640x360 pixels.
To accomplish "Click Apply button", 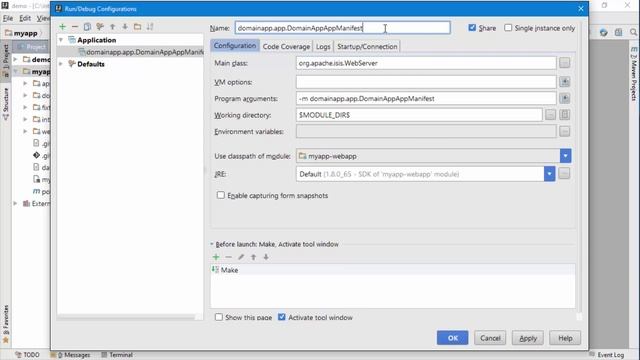I will point(528,338).
